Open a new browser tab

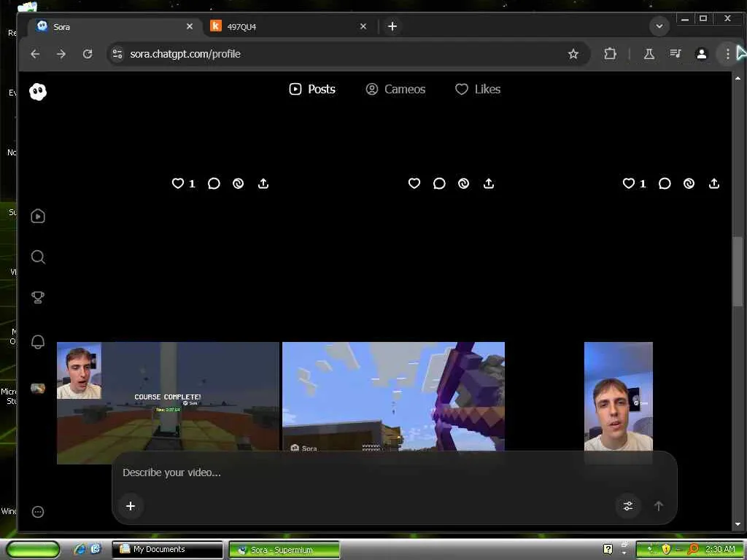[x=392, y=26]
